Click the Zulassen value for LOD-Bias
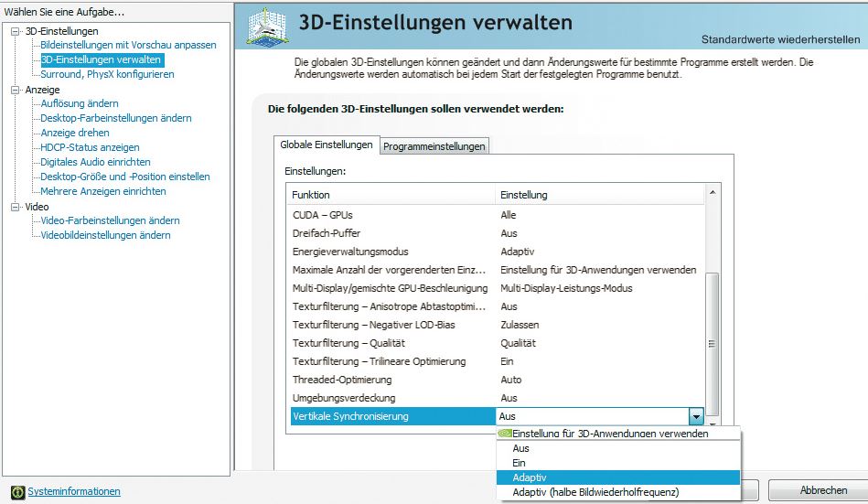This screenshot has width=868, height=504. point(520,325)
